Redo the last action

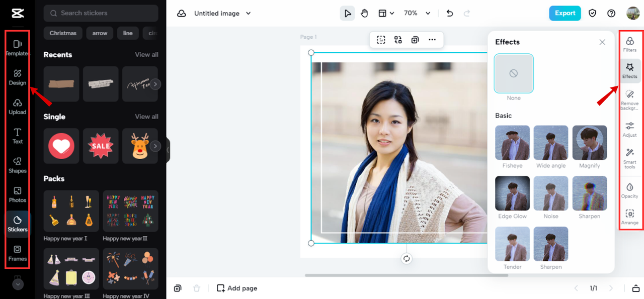pyautogui.click(x=466, y=14)
